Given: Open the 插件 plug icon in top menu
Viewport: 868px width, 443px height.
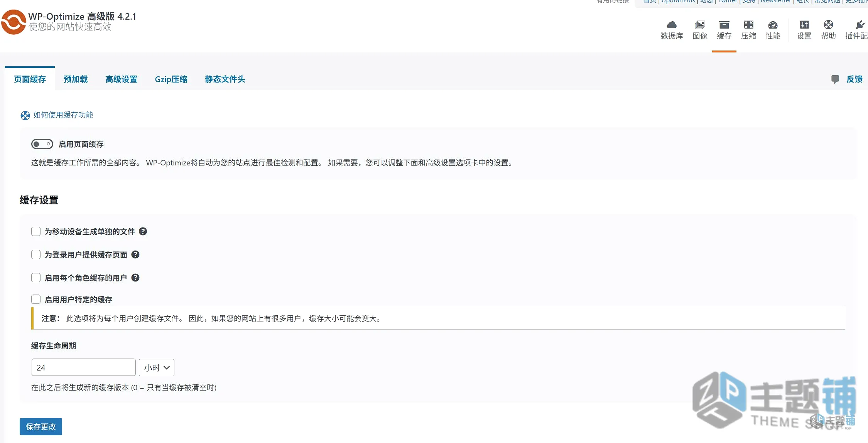Looking at the screenshot, I should point(860,25).
